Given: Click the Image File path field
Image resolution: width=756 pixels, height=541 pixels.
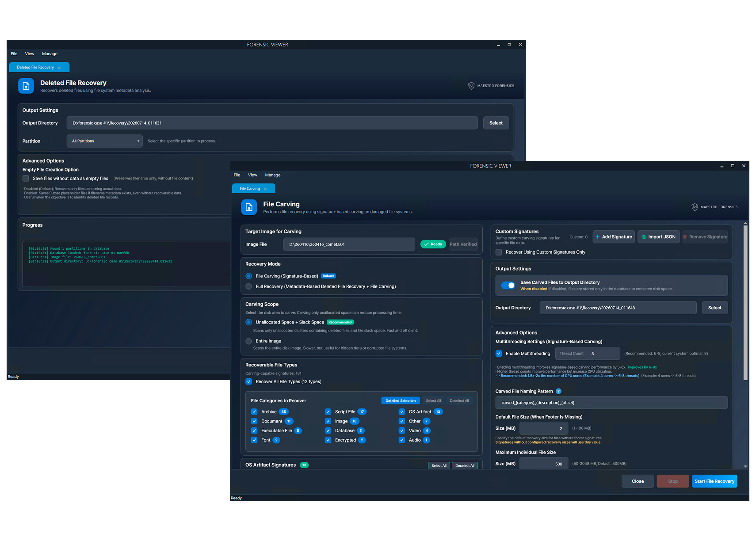Looking at the screenshot, I should (349, 244).
